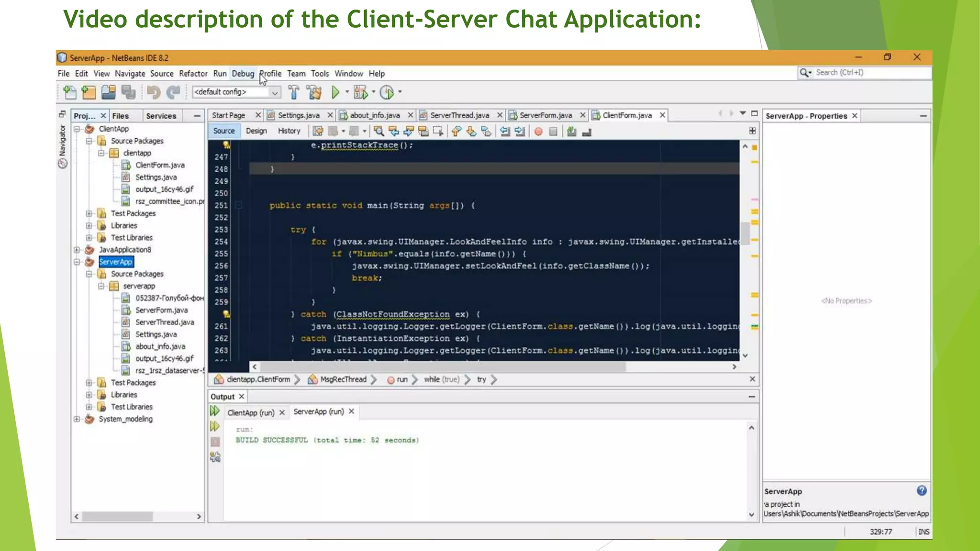Click the blue help icon in Properties
Viewport: 980px width, 551px height.
(922, 490)
